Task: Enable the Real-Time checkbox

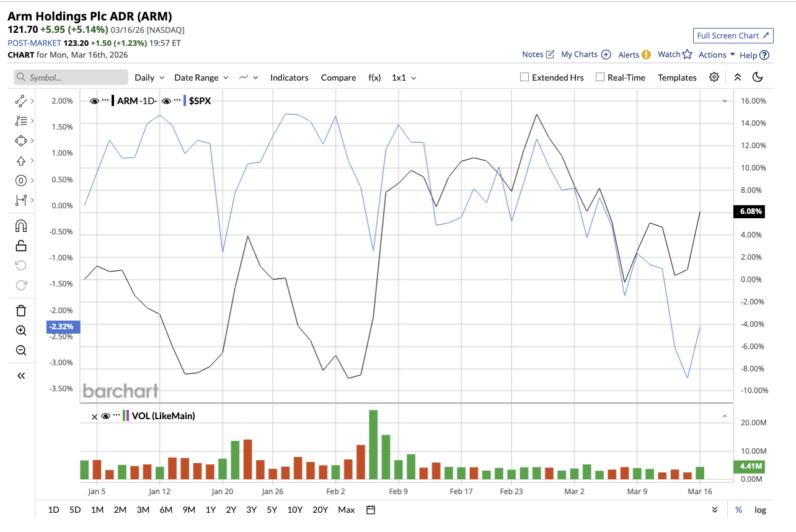Action: click(599, 78)
